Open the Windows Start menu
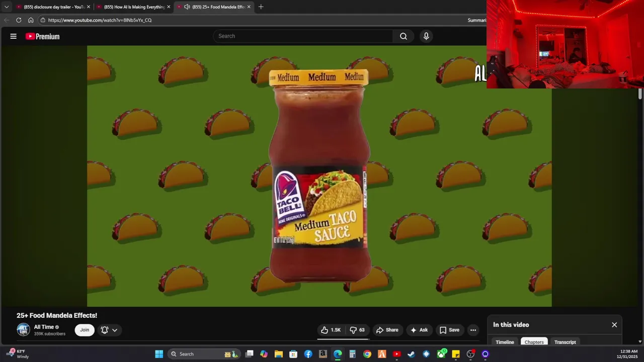This screenshot has width=644, height=362. point(159,354)
